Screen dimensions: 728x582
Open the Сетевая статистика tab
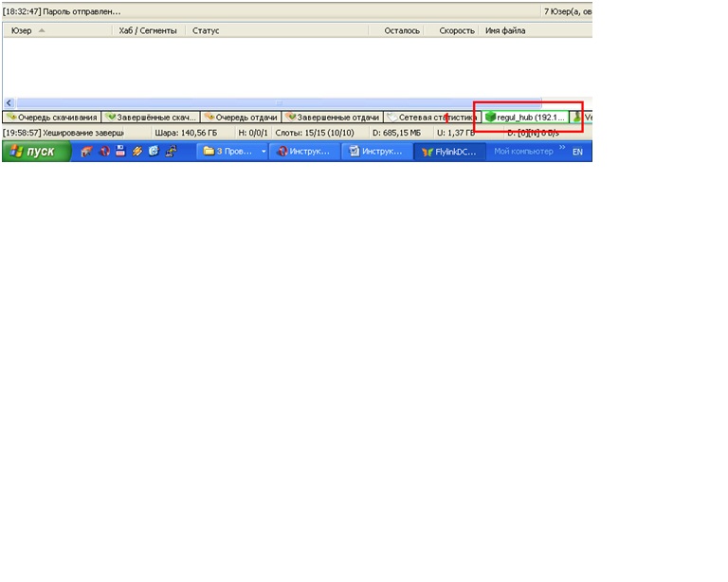432,118
